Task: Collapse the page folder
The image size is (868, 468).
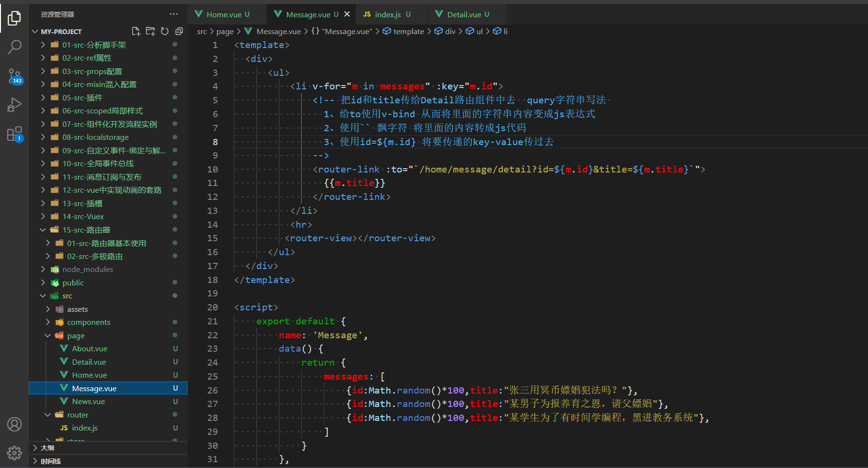Action: [x=108, y=335]
